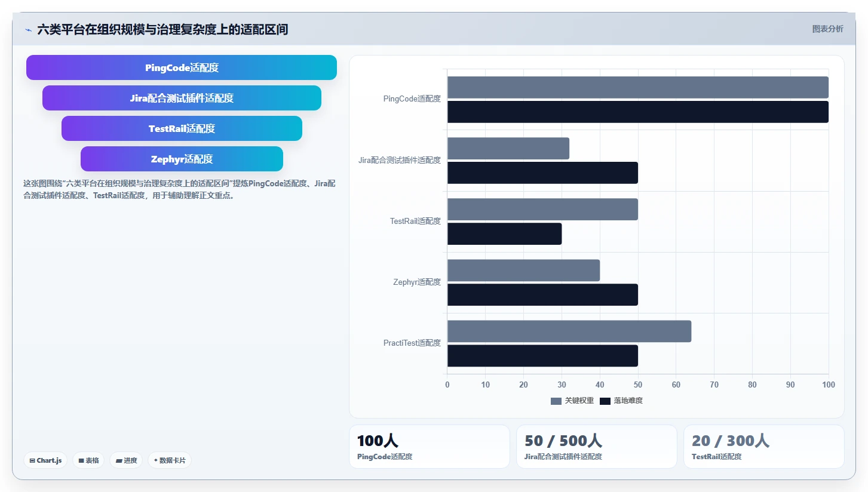Click the chart title 六类平台在组织规模与治理复杂度上的适配区间
Image resolution: width=868 pixels, height=492 pixels.
(x=162, y=29)
